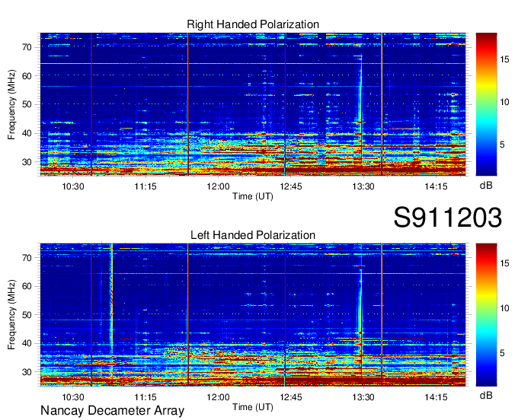Click the 10:30 tick under Left Handed plot
518x420 pixels.
coord(73,397)
